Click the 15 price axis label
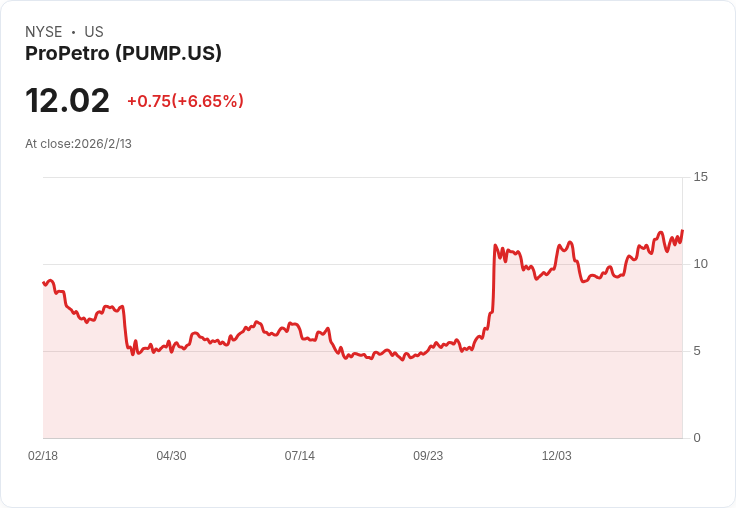736x508 pixels. pos(700,177)
